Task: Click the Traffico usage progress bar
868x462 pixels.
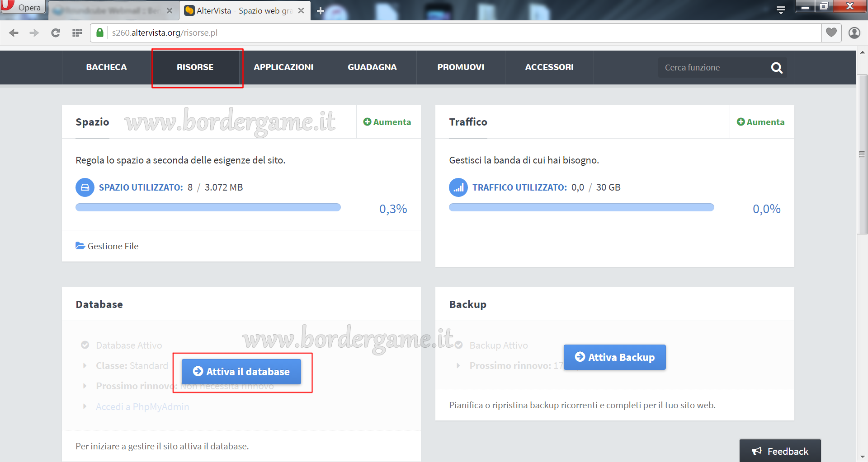Action: tap(581, 207)
